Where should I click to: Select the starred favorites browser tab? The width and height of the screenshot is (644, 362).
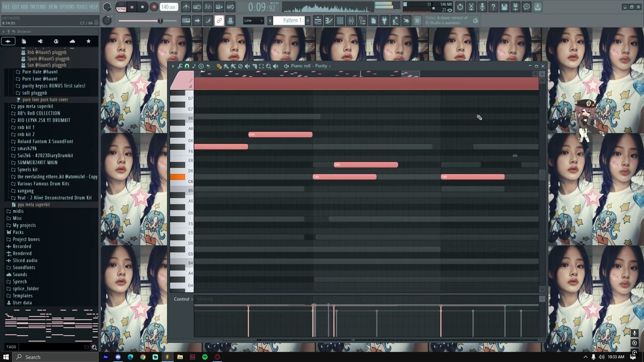tap(89, 41)
